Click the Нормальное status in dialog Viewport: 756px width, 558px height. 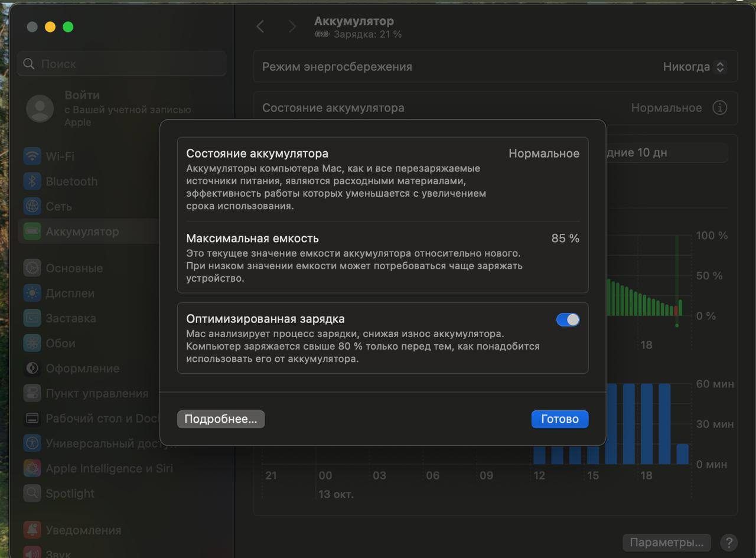pyautogui.click(x=544, y=154)
